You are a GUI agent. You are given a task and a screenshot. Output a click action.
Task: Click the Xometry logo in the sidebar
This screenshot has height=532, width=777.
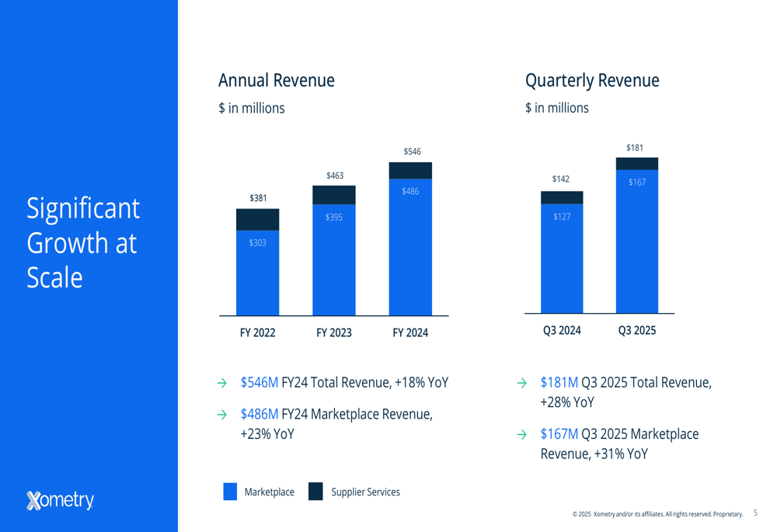point(61,500)
